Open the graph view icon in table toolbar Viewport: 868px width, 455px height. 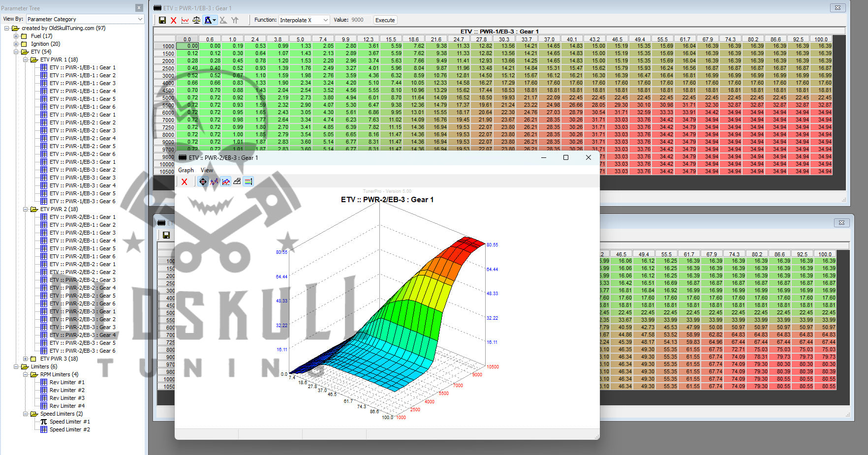[x=185, y=20]
